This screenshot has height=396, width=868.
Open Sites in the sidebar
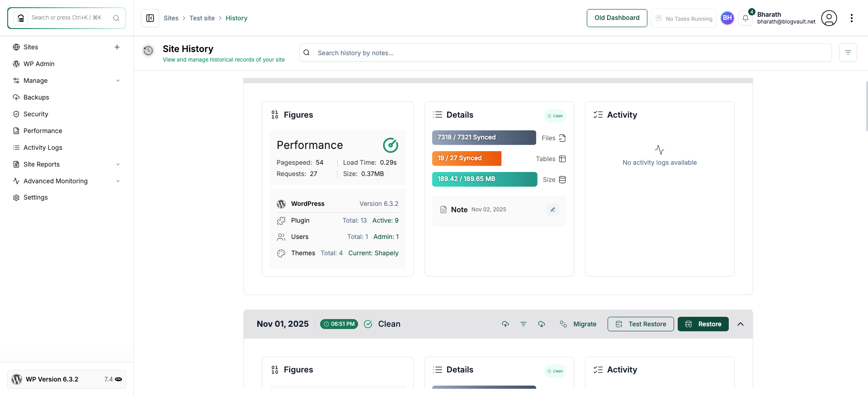tap(31, 47)
